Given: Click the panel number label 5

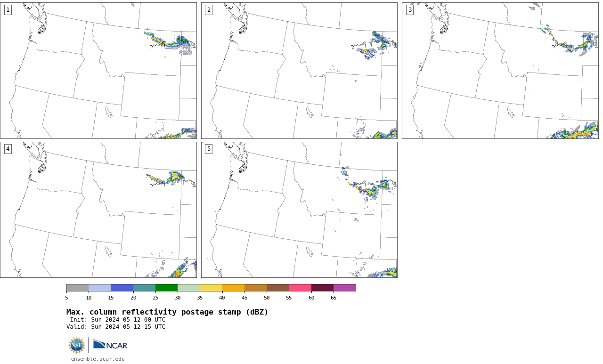Looking at the screenshot, I should coord(209,149).
